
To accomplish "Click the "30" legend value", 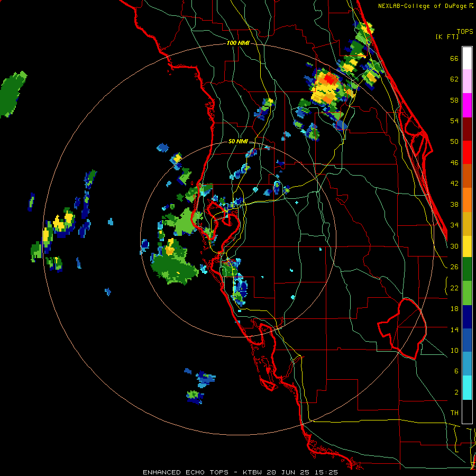I will pos(454,246).
